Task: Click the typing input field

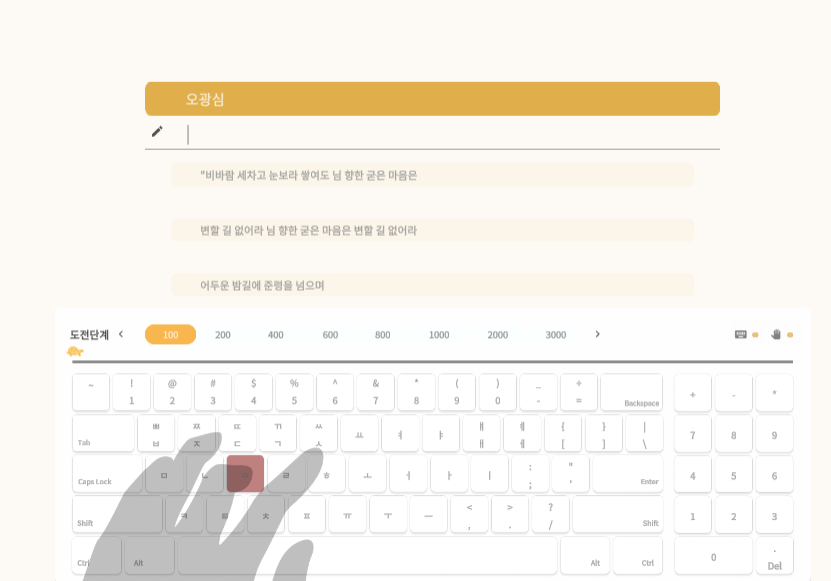Action: click(x=450, y=133)
